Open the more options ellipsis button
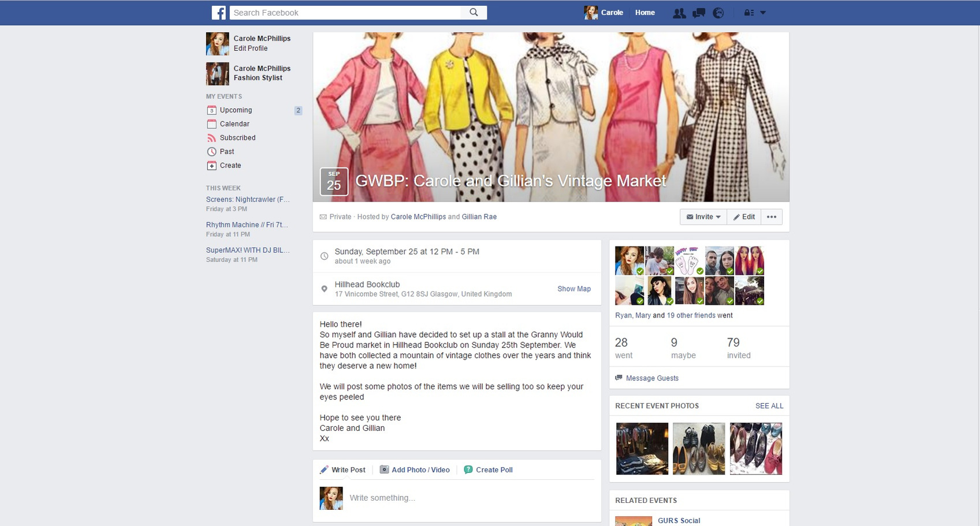This screenshot has width=980, height=526. coord(772,217)
